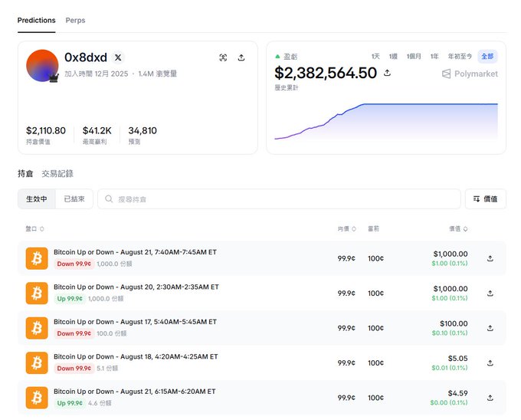Open the 交易記錄 trade history tab
Image resolution: width=521 pixels, height=420 pixels.
point(57,173)
